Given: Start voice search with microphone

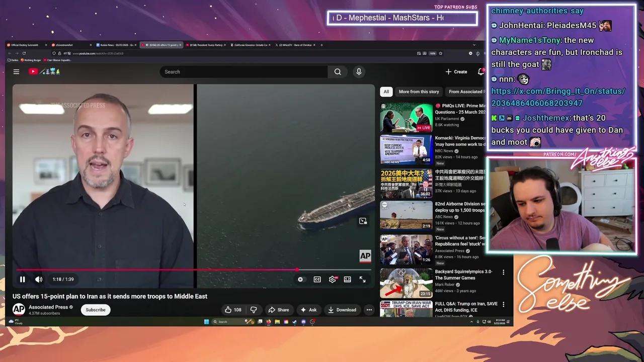Looking at the screenshot, I should tap(359, 72).
